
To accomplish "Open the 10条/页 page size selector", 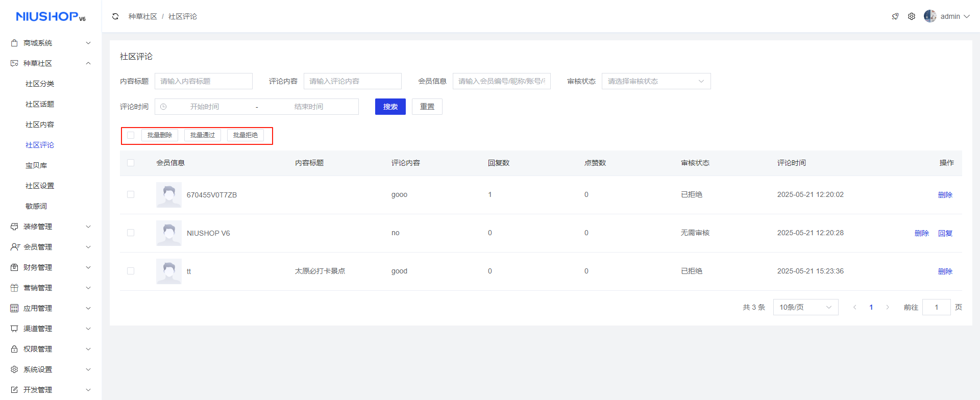I will pos(805,307).
